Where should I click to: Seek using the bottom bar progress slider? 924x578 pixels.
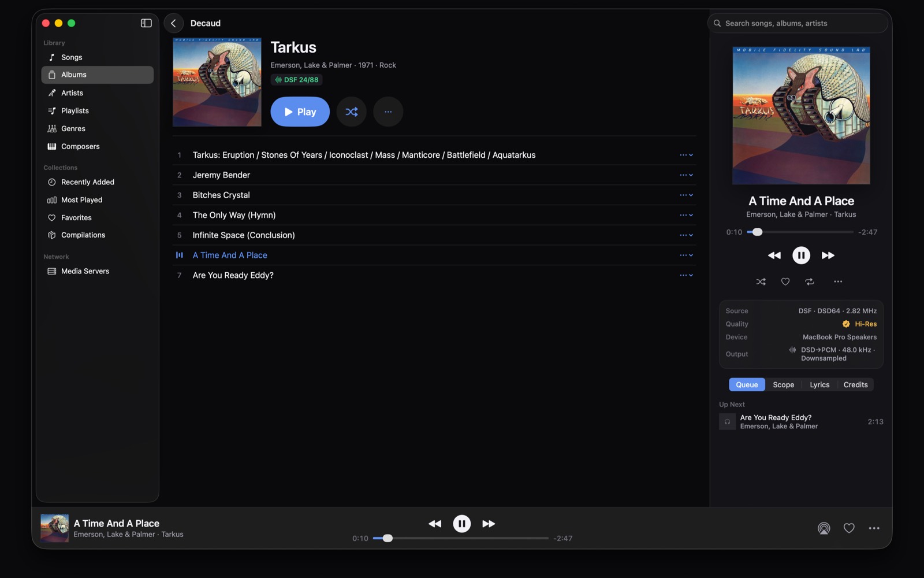(460, 538)
